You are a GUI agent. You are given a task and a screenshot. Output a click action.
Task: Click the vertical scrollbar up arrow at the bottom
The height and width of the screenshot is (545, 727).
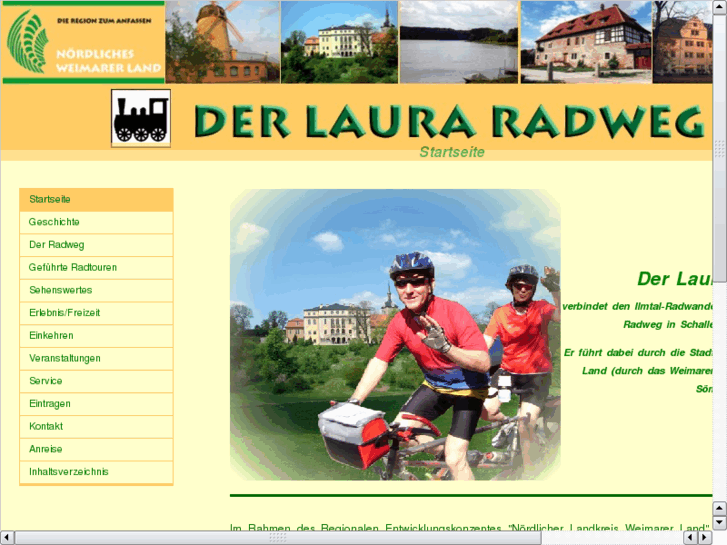(720, 509)
